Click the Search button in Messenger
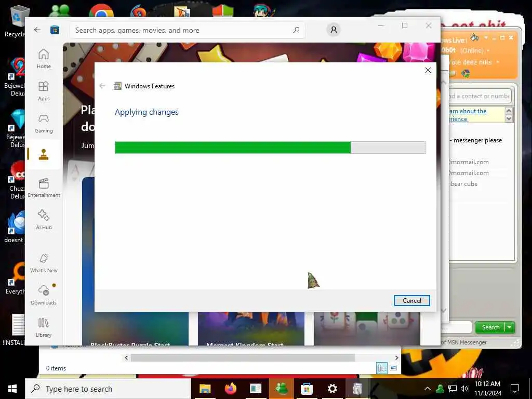This screenshot has width=532, height=399. click(x=490, y=327)
